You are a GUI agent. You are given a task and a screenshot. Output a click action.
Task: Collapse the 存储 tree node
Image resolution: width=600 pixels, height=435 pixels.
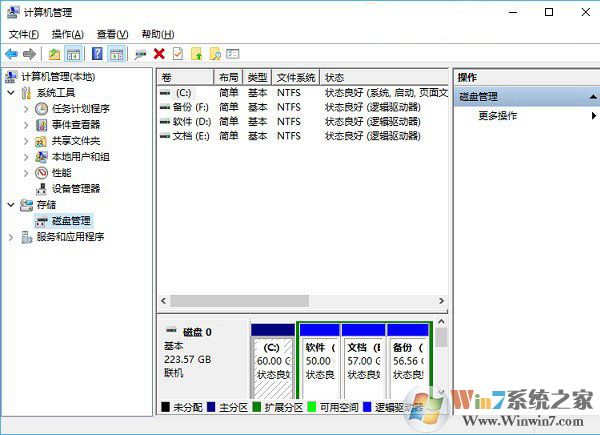[x=11, y=205]
